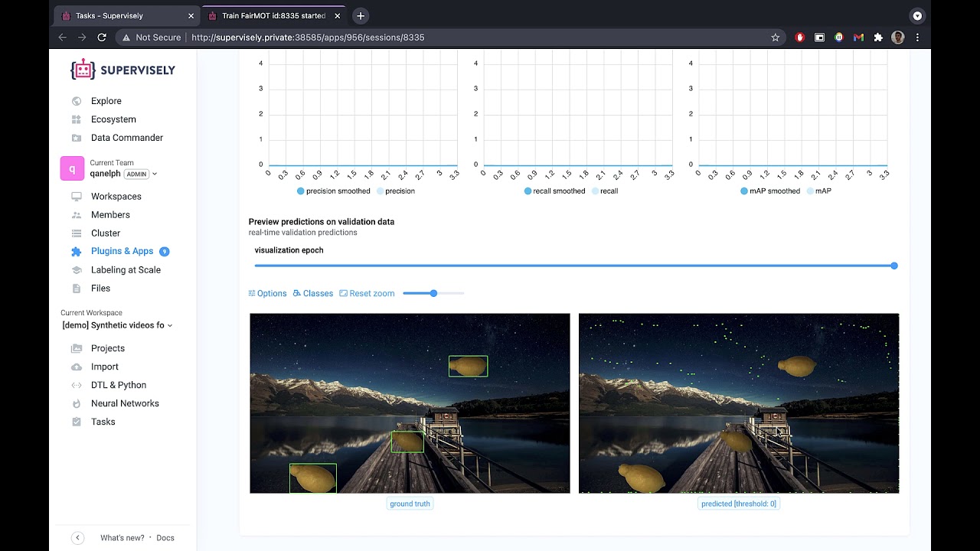This screenshot has height=551, width=980.
Task: Open Neural Networks menu item
Action: coord(125,403)
